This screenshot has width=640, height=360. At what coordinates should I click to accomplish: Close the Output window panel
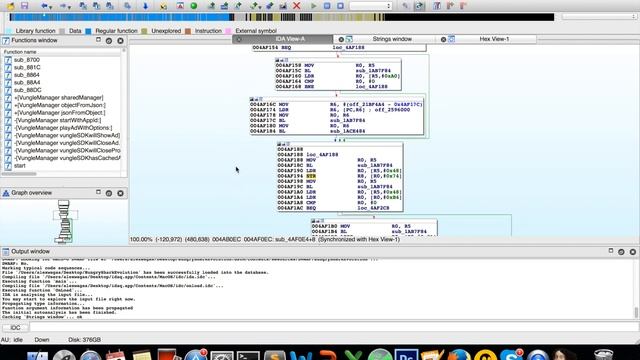click(x=633, y=252)
